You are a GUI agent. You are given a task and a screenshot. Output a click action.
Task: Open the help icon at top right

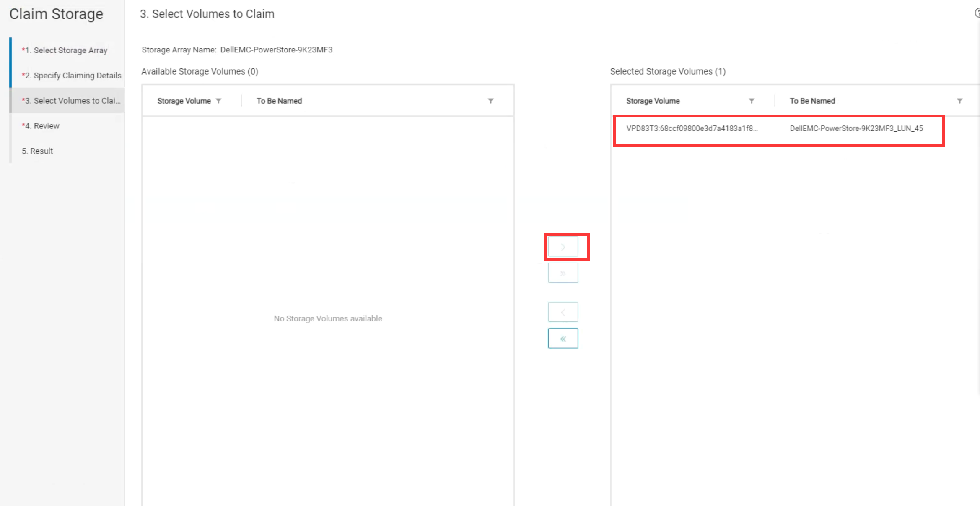click(977, 13)
